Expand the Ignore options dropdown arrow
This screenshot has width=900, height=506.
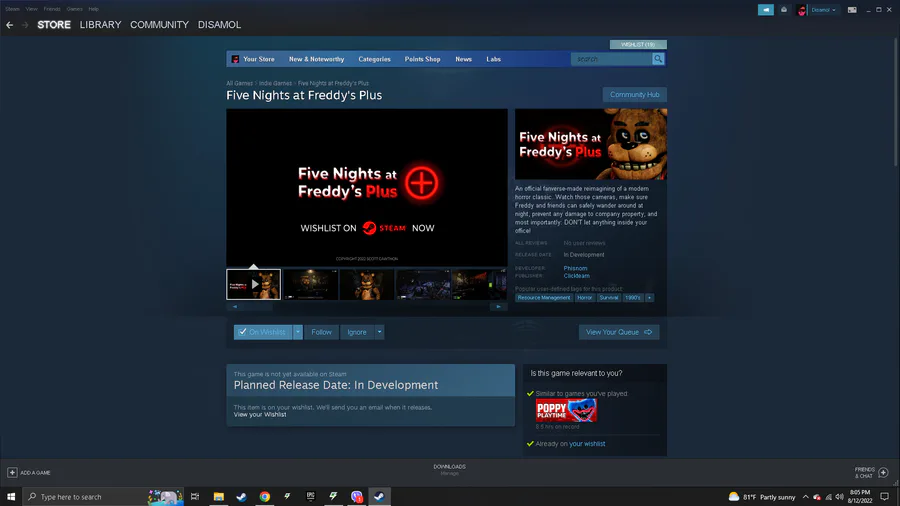point(379,332)
